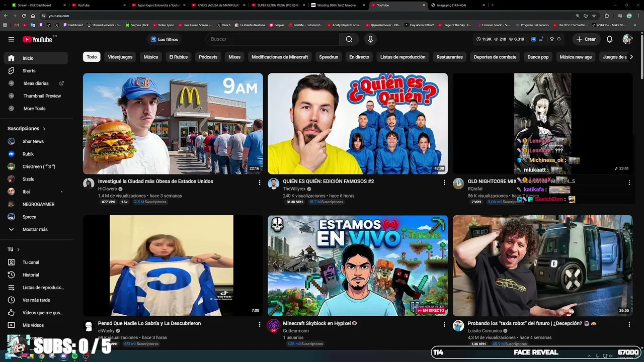
Task: Click the YouTube search input field
Action: [x=273, y=39]
